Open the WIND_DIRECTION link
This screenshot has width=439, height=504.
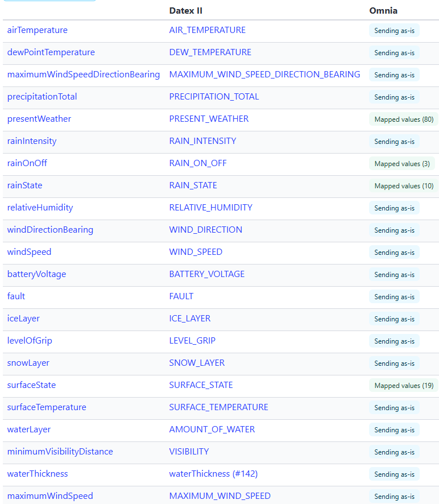[206, 230]
